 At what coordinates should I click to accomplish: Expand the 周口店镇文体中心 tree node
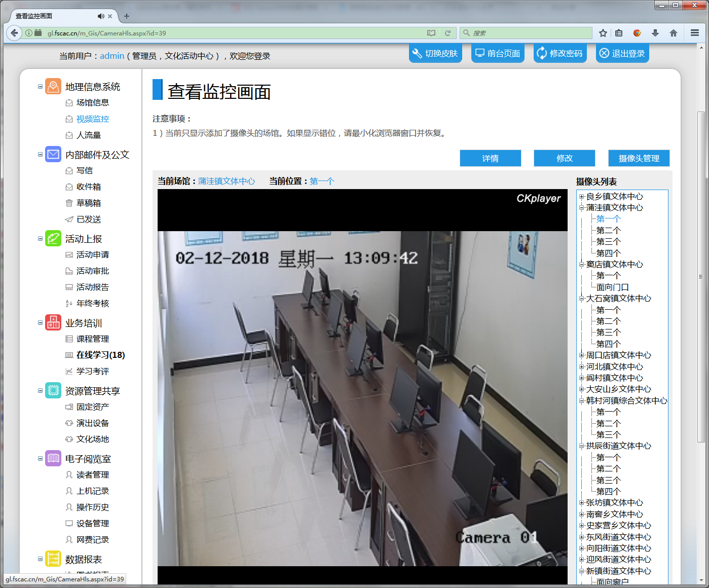[582, 355]
